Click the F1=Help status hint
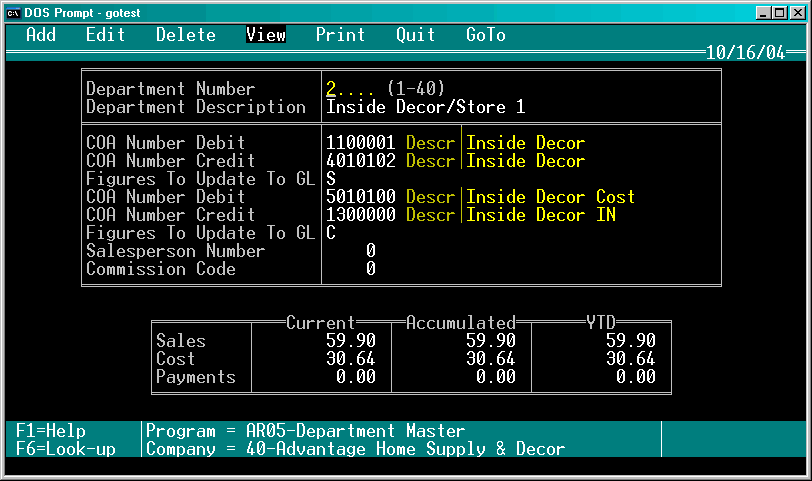 click(51, 431)
